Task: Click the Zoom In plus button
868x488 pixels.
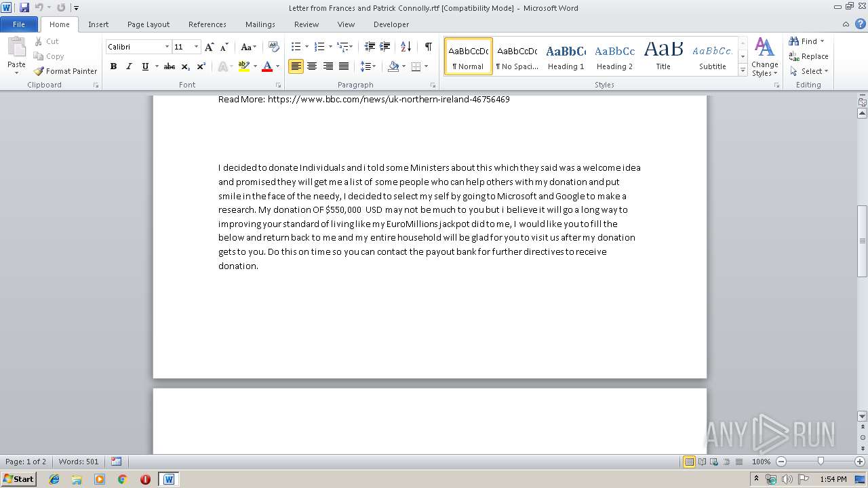Action: pos(859,462)
